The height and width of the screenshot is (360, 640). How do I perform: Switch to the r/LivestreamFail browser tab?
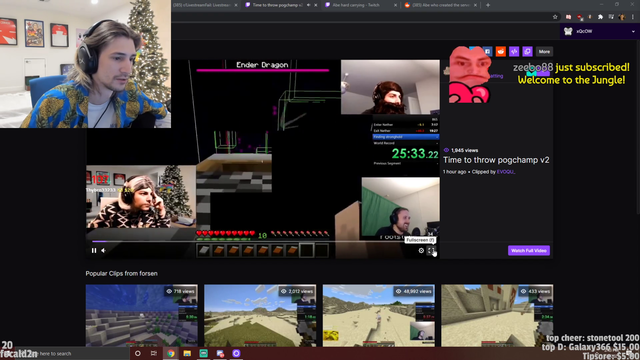click(205, 5)
